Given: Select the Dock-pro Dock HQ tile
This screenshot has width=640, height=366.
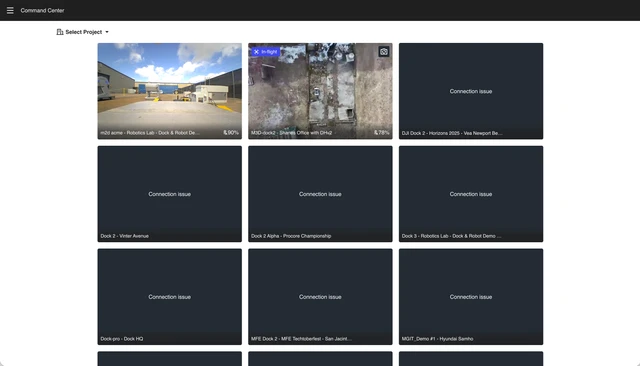Looking at the screenshot, I should coord(169,297).
